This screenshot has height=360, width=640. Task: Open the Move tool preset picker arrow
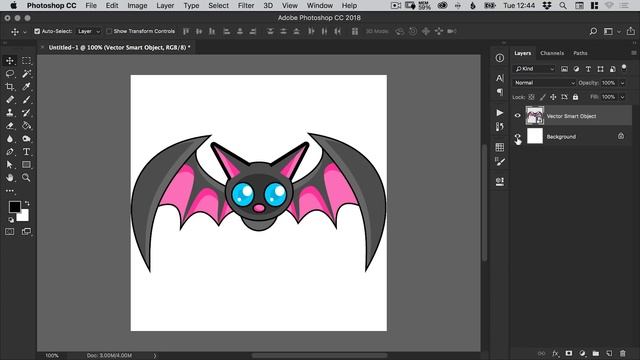pos(24,31)
